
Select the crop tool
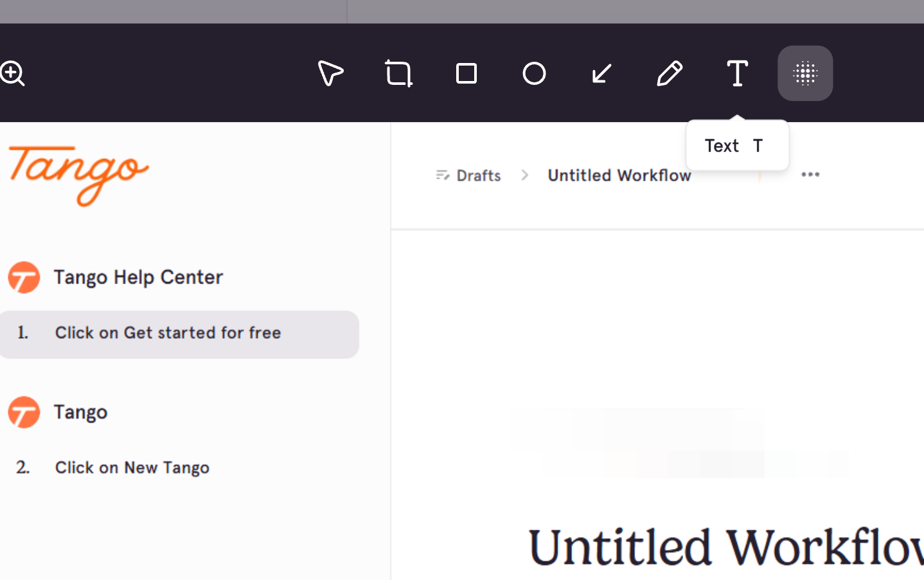tap(398, 73)
